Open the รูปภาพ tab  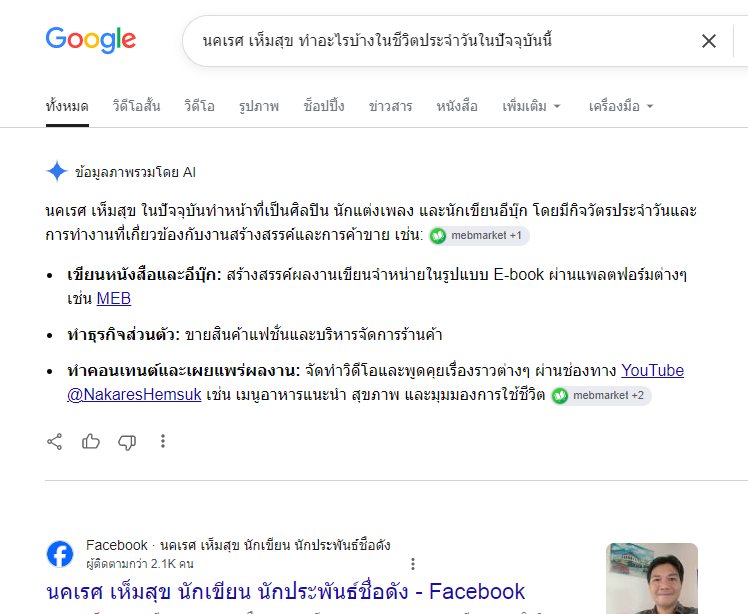tap(259, 106)
